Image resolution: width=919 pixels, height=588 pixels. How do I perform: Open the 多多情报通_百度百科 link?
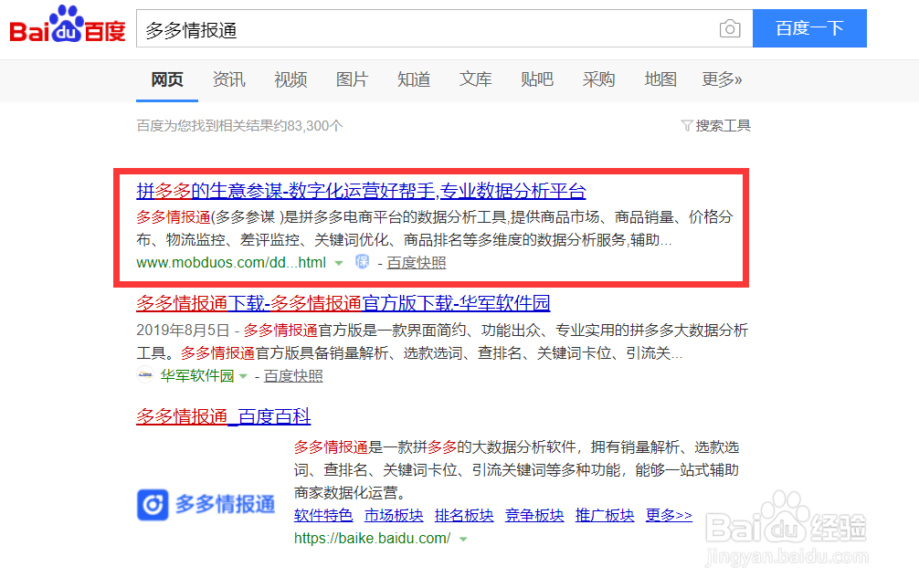[x=224, y=415]
